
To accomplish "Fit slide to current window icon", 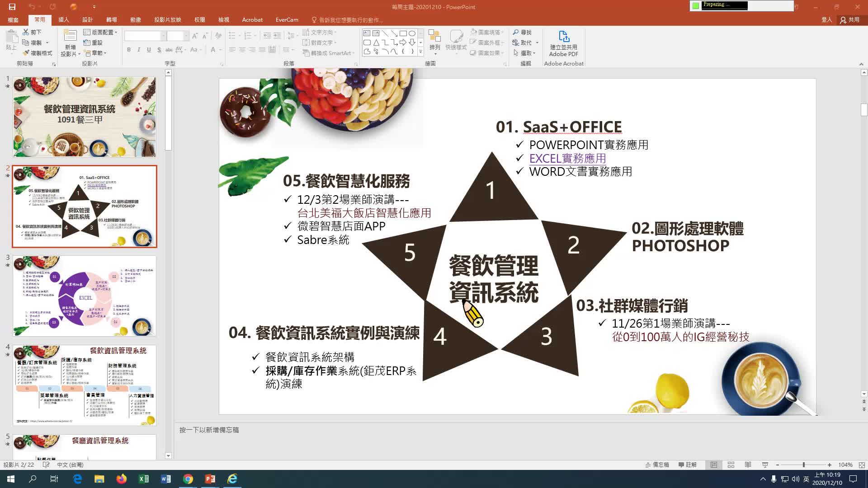I will pos(862,465).
